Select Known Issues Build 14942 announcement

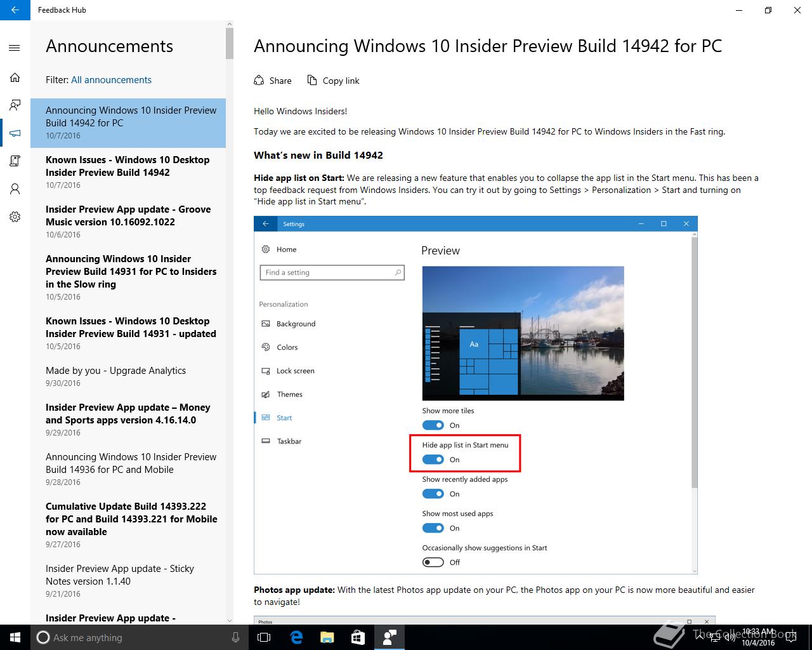coord(128,173)
